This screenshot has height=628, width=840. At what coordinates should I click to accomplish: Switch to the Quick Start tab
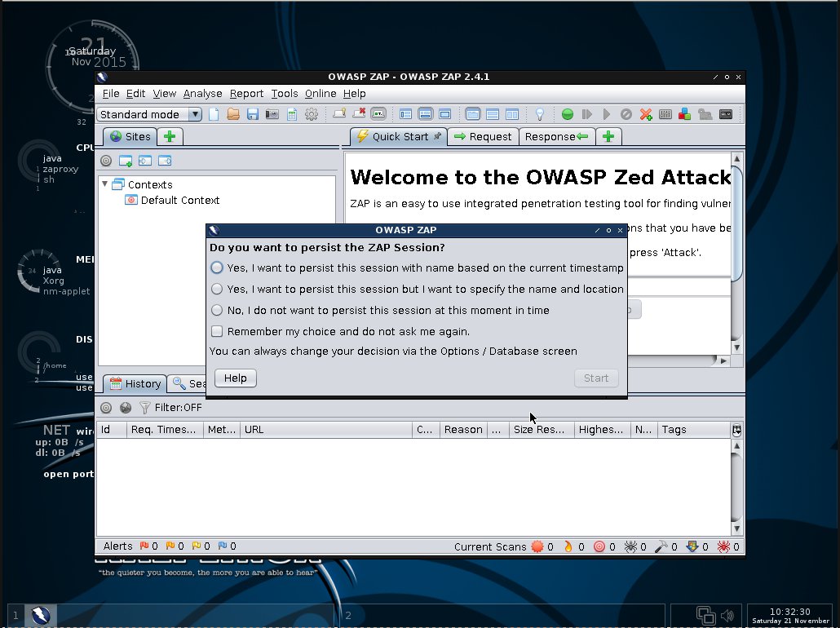(399, 137)
